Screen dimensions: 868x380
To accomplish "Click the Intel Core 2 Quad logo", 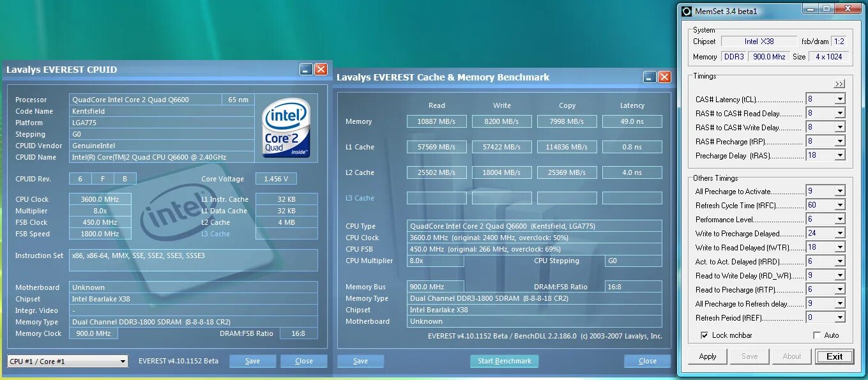I will coord(286,127).
